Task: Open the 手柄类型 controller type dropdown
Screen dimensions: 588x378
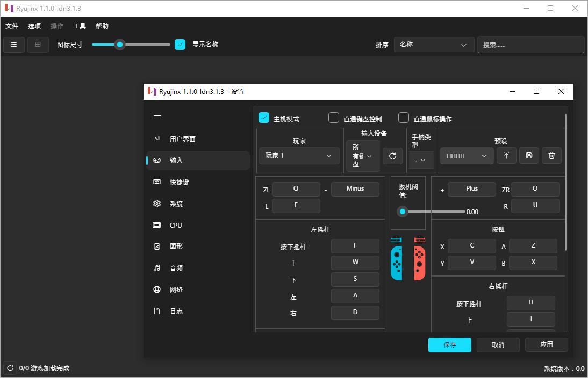Action: [421, 159]
